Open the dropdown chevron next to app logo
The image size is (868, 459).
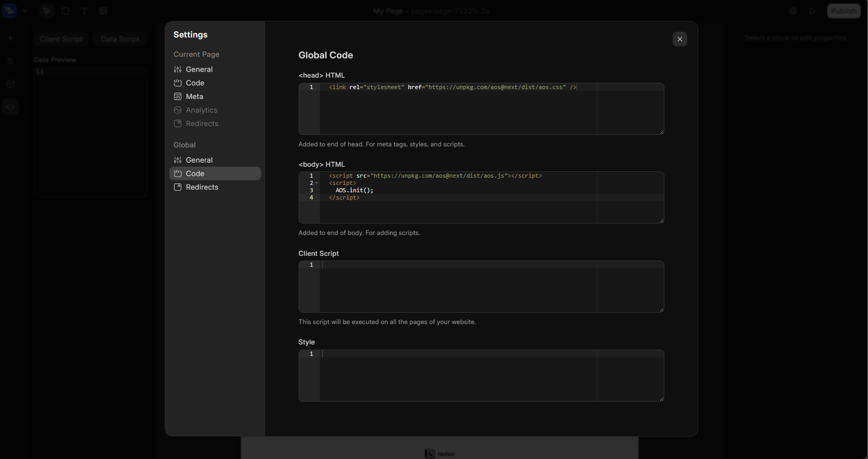(x=24, y=11)
